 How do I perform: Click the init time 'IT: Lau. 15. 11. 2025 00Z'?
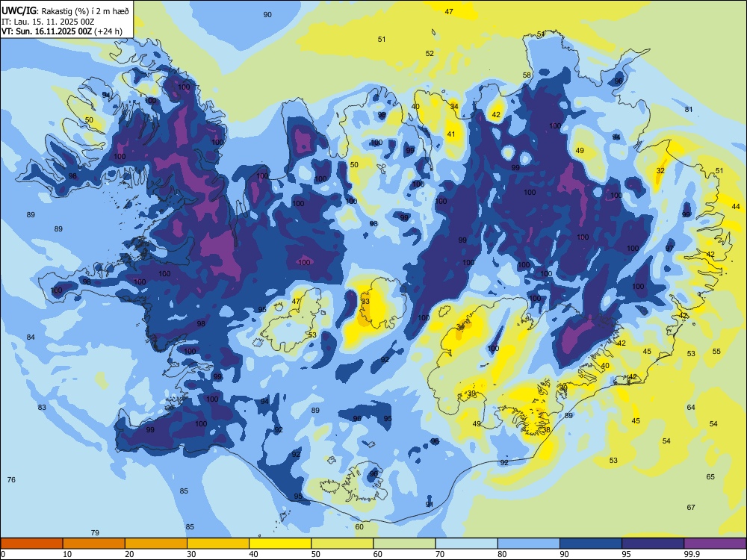48,22
